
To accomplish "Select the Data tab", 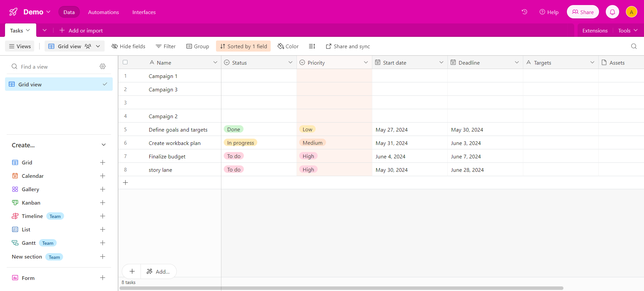I will click(69, 12).
